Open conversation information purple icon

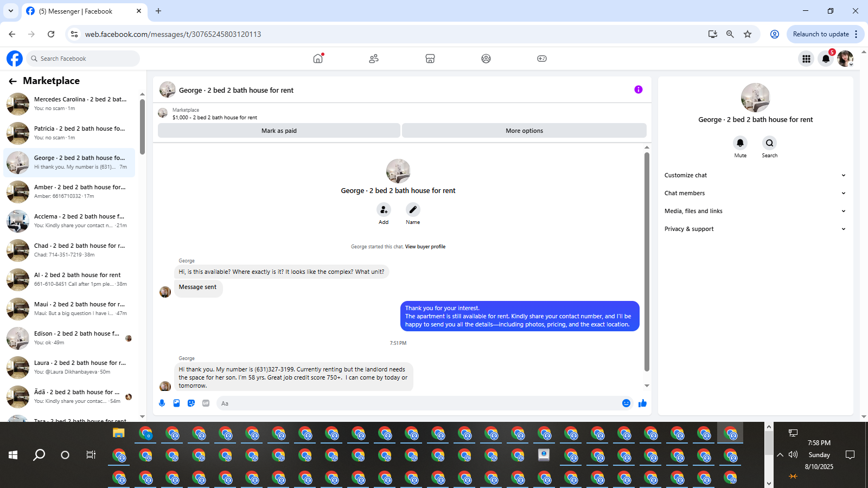[x=639, y=89]
